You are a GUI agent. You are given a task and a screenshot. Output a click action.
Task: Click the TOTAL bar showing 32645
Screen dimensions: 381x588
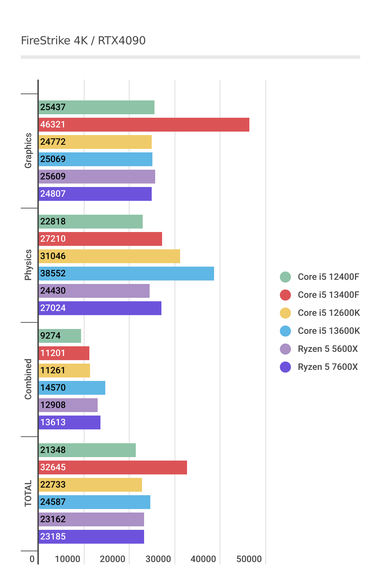113,467
